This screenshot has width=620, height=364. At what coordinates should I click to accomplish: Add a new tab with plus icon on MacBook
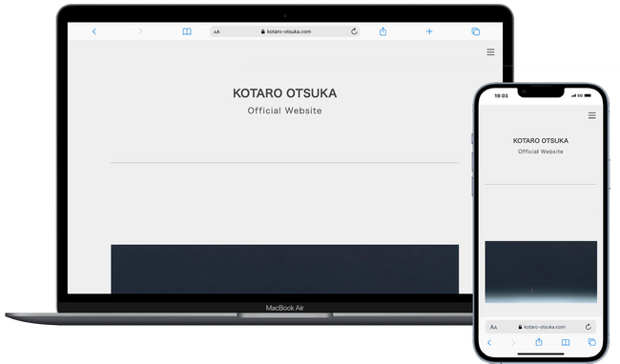point(429,31)
